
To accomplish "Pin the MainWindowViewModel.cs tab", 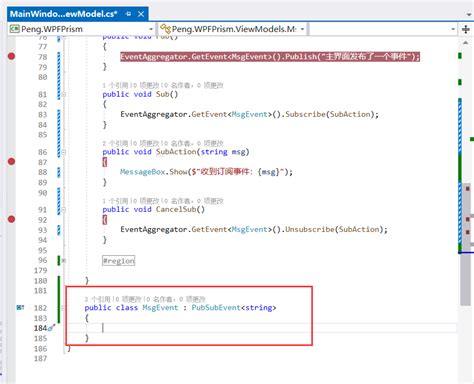I will (129, 14).
